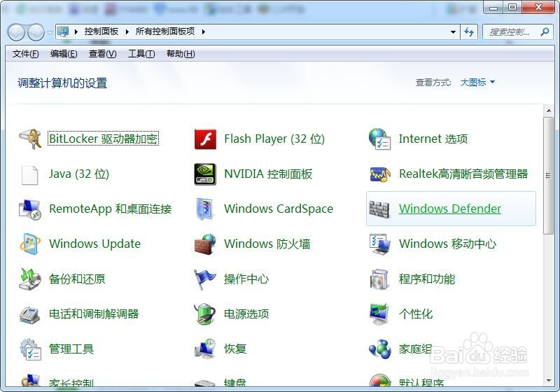This screenshot has height=392, width=560.
Task: Open the Windows Mobility Center icon
Action: click(x=379, y=244)
